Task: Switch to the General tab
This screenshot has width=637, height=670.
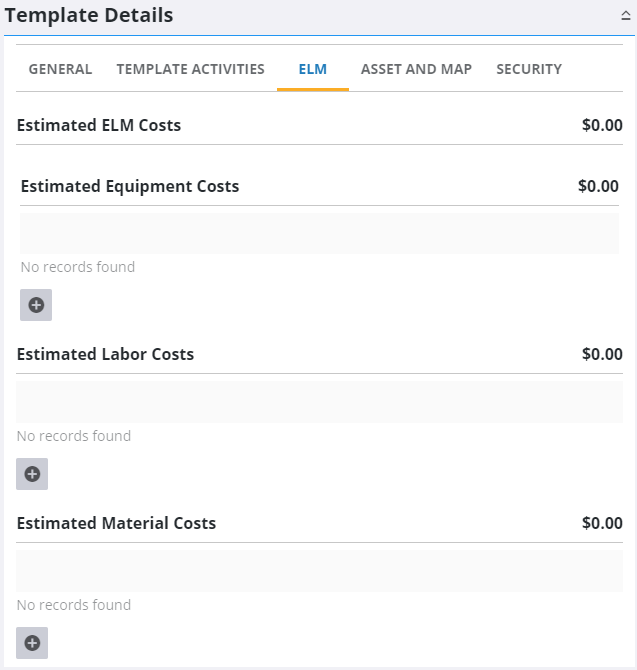Action: pyautogui.click(x=60, y=69)
